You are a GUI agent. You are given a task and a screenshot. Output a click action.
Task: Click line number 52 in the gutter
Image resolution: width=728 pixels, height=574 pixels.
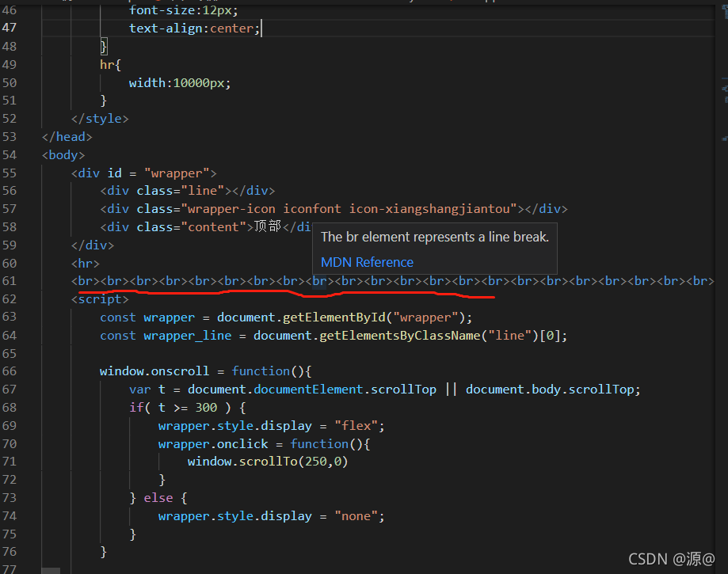pyautogui.click(x=10, y=119)
